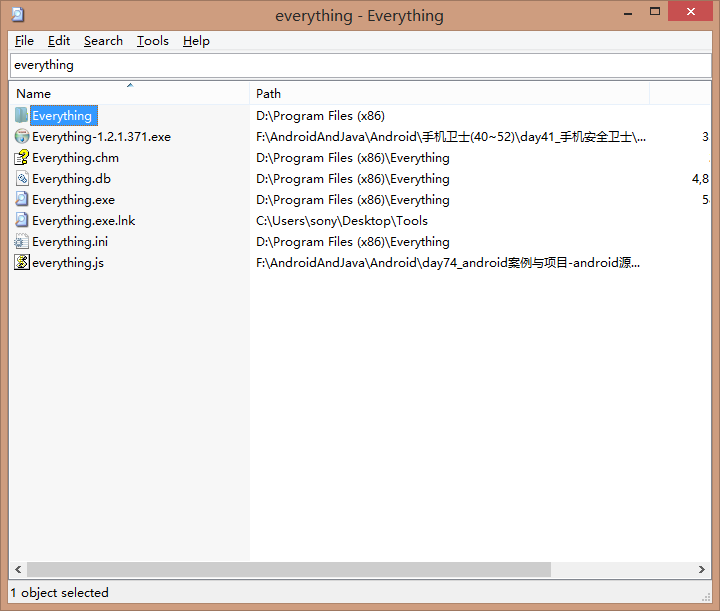Click the app icon in the title bar
The height and width of the screenshot is (611, 720).
17,15
